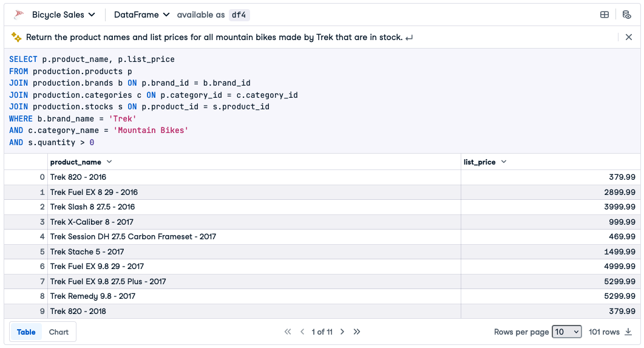Select the cell 'Trek Fuel EX 8 29 - 2016'
644x348 pixels.
point(254,192)
